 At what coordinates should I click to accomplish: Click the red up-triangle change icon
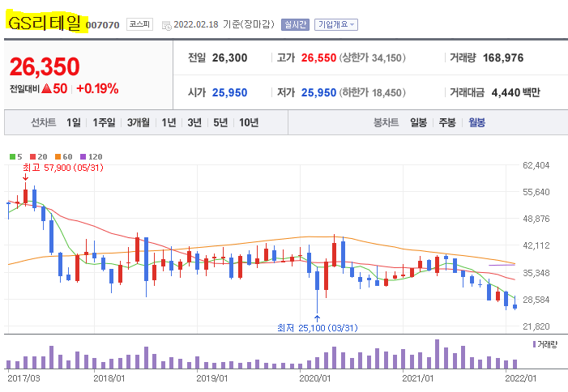tap(46, 88)
